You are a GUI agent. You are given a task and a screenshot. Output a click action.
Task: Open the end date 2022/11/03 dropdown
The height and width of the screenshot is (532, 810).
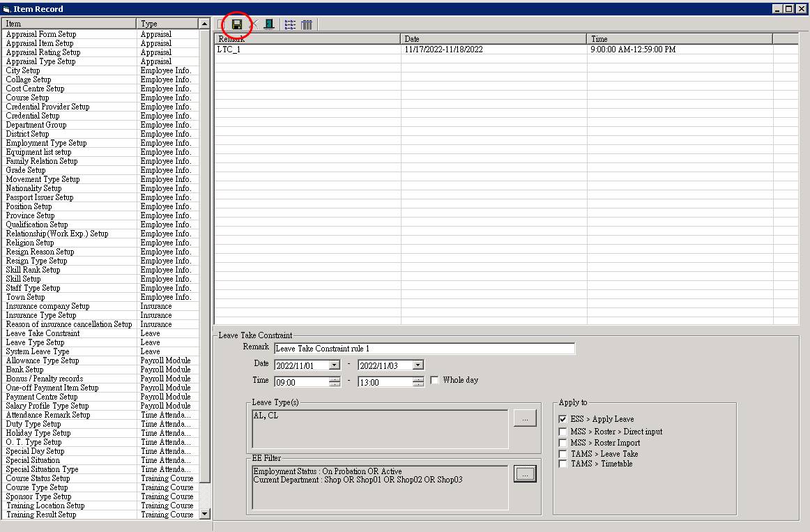point(419,365)
